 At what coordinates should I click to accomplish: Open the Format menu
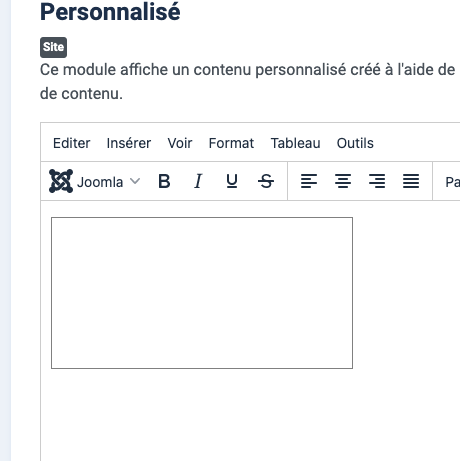point(231,143)
